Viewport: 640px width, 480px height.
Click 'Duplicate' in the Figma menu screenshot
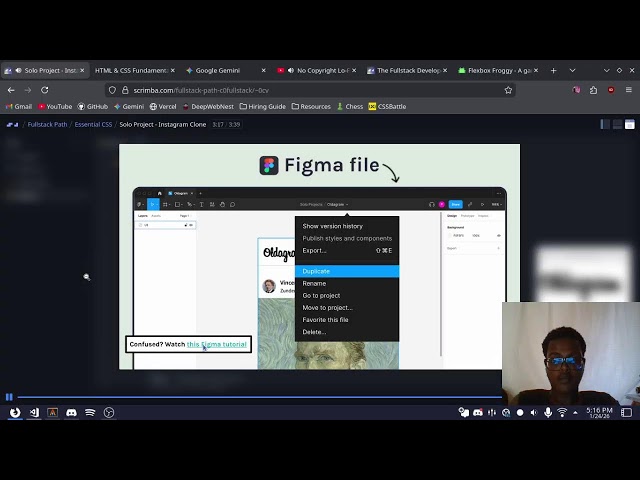tap(347, 271)
